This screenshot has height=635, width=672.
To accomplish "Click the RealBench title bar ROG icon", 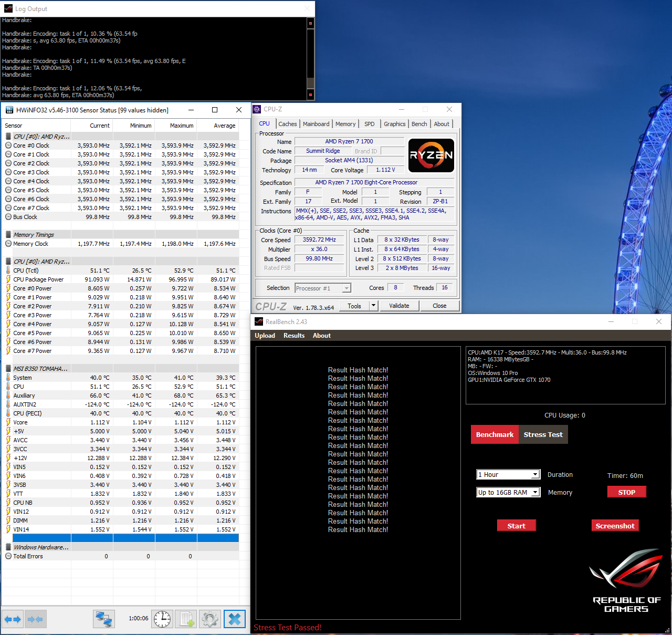I will coord(258,321).
